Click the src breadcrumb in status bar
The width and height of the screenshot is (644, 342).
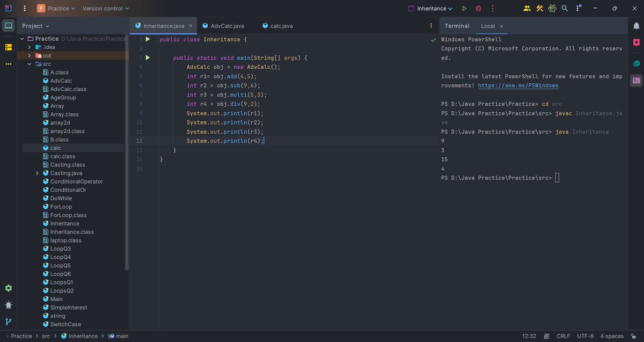click(x=46, y=336)
